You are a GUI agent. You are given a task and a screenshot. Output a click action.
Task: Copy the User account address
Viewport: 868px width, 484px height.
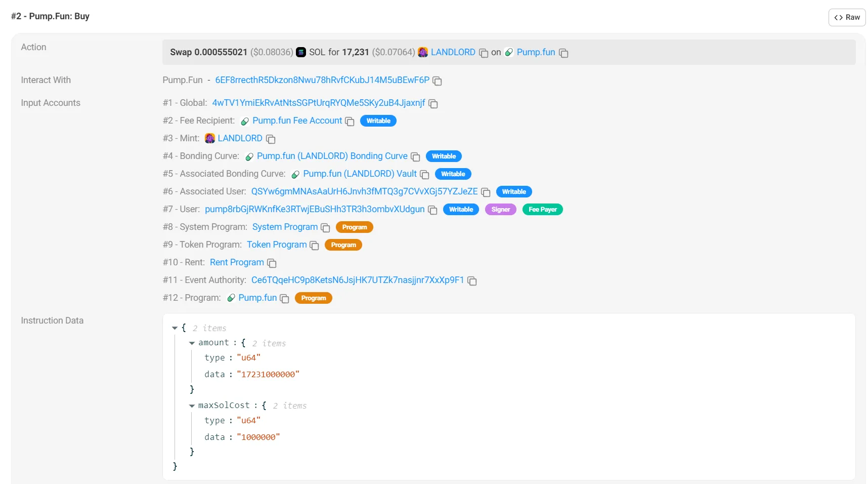[x=433, y=210]
